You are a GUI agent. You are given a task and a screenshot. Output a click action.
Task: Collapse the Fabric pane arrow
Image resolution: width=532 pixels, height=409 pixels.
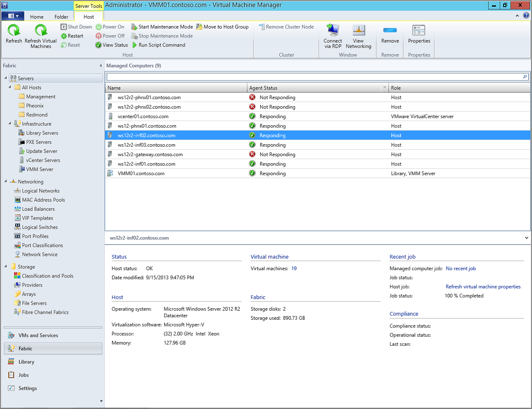[x=101, y=66]
